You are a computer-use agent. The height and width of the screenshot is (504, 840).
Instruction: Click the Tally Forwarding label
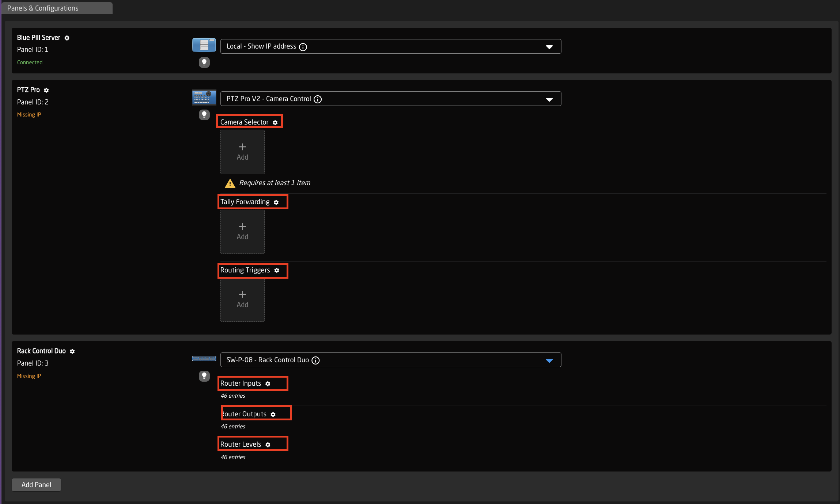pyautogui.click(x=245, y=202)
